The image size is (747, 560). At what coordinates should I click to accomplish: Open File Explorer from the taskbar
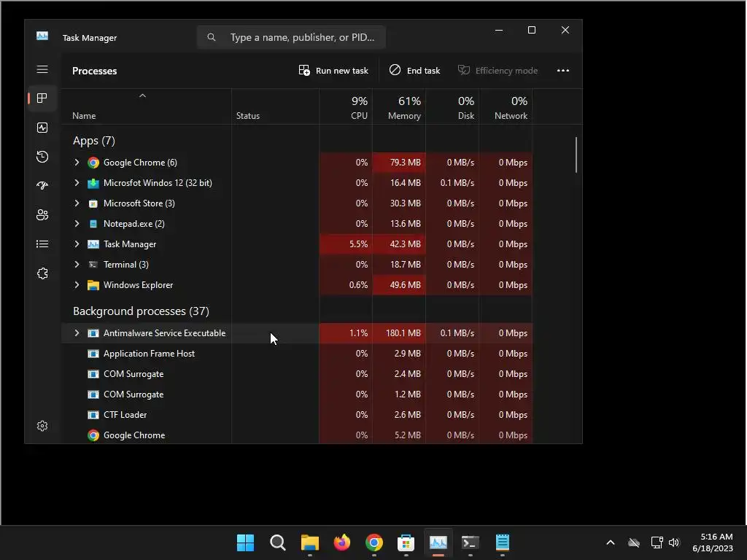click(309, 542)
